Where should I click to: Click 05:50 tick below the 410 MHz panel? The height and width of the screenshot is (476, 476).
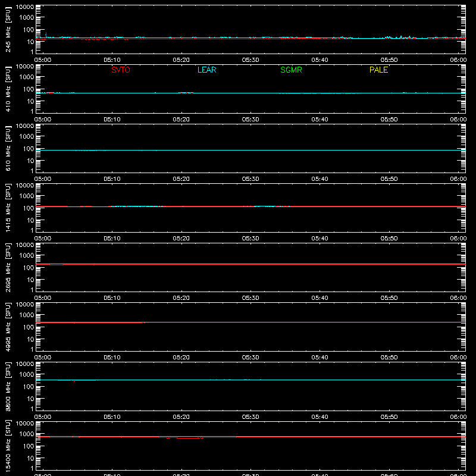pyautogui.click(x=389, y=120)
